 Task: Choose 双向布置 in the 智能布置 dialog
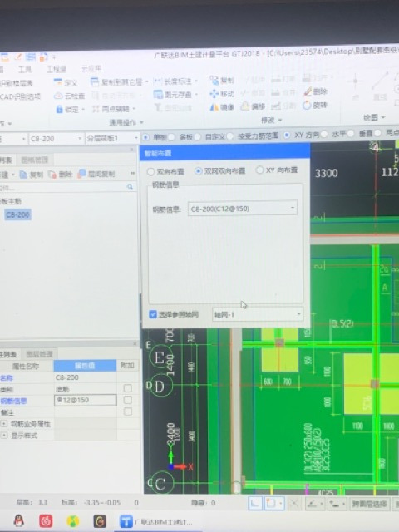click(150, 172)
